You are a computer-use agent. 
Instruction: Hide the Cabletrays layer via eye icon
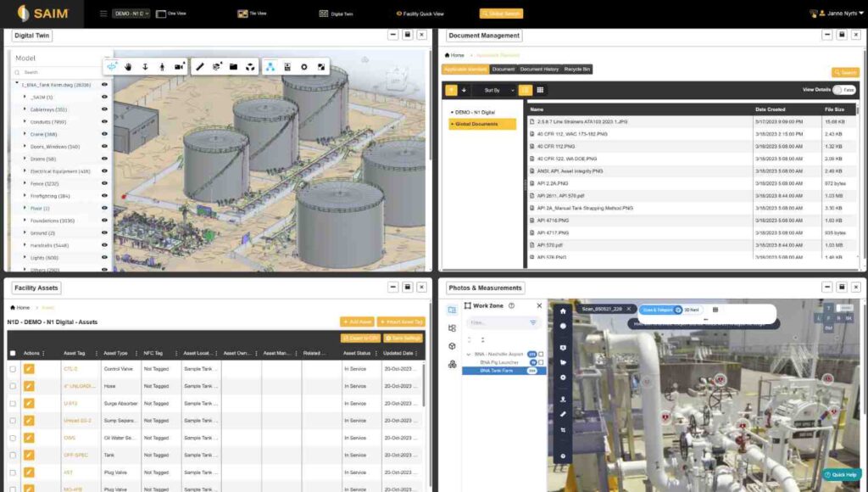104,109
